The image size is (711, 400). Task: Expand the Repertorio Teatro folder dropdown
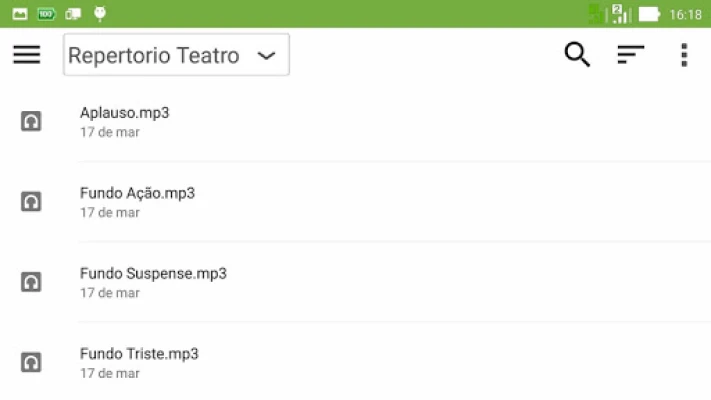coord(176,55)
